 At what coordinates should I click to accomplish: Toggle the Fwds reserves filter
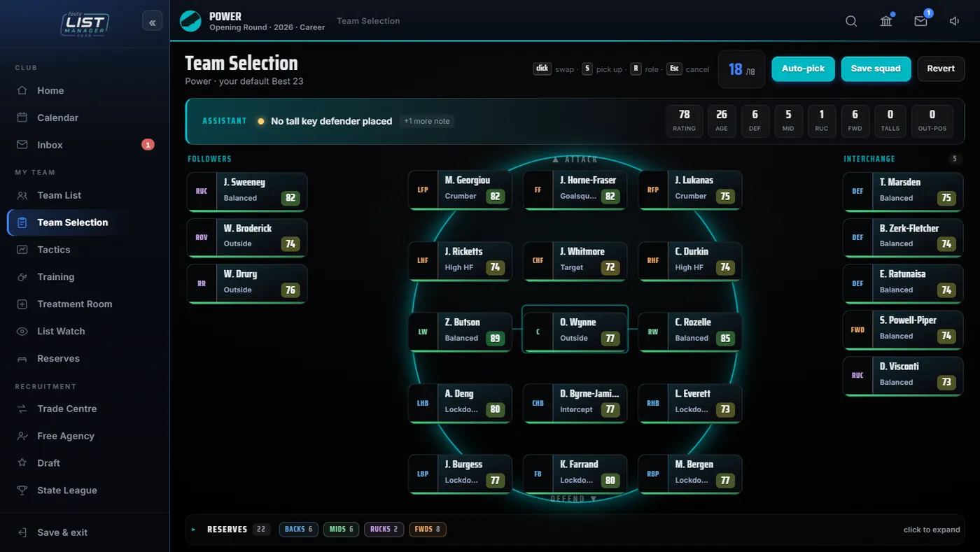428,530
